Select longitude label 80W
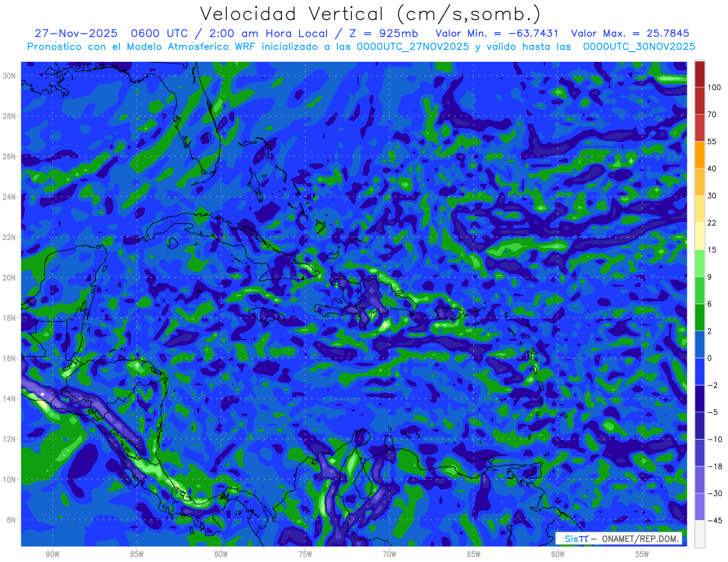 pyautogui.click(x=221, y=554)
